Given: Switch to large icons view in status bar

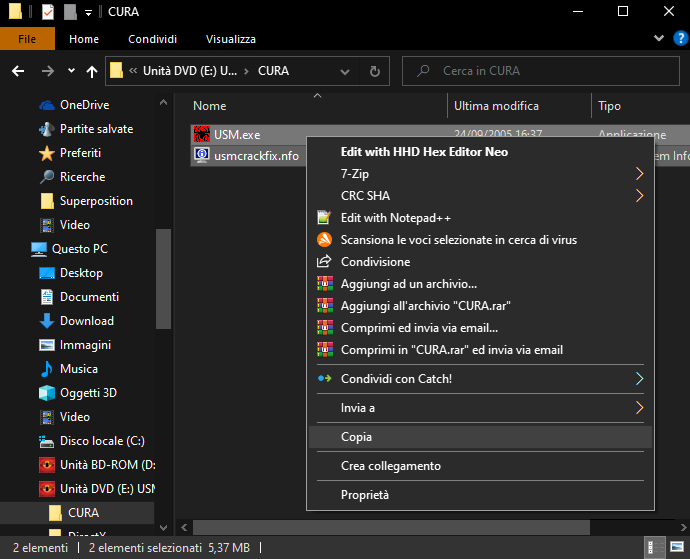Looking at the screenshot, I should click(677, 547).
